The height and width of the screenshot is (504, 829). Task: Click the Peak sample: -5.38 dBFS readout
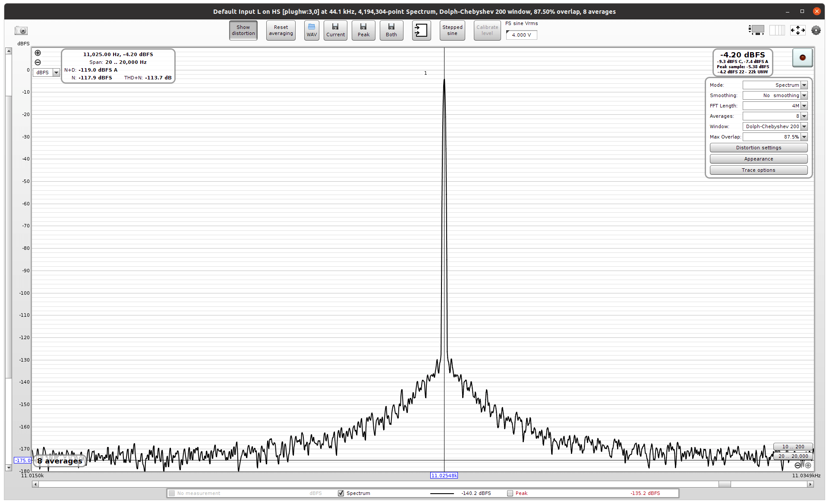[x=743, y=67]
